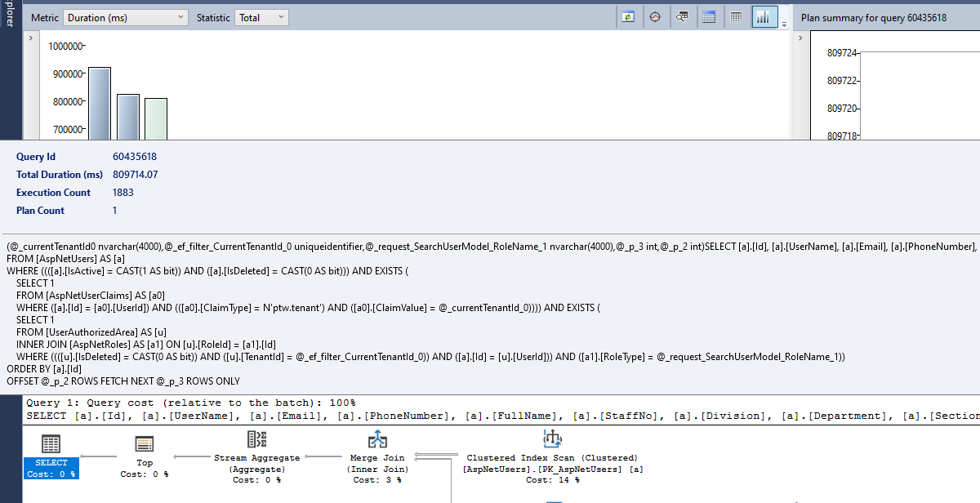Screen dimensions: 980x503
Task: Click the Execution Count value 1883
Action: [123, 193]
